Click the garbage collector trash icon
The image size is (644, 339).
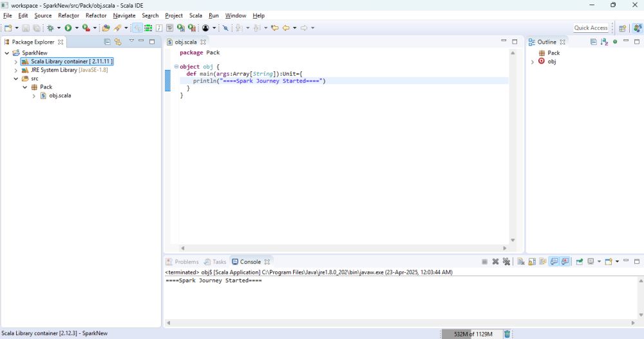pyautogui.click(x=507, y=334)
